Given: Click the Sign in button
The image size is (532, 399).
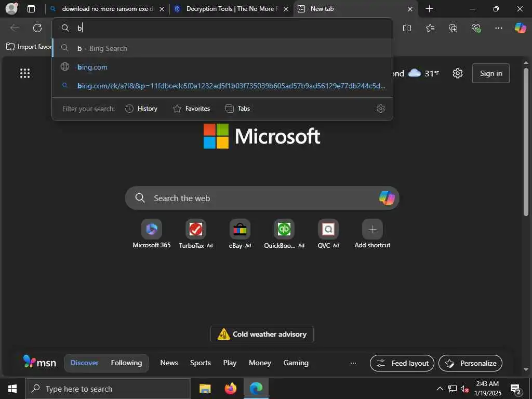Looking at the screenshot, I should pos(490,73).
